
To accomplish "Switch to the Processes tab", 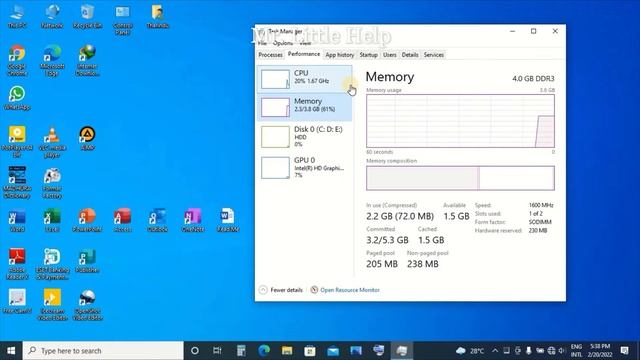I will point(271,55).
